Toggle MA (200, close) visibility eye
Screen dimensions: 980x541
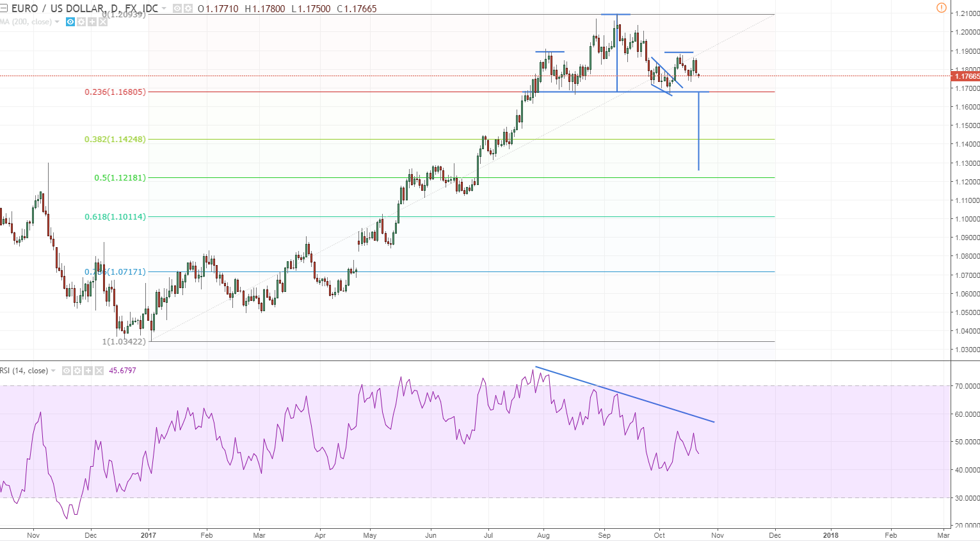click(70, 22)
